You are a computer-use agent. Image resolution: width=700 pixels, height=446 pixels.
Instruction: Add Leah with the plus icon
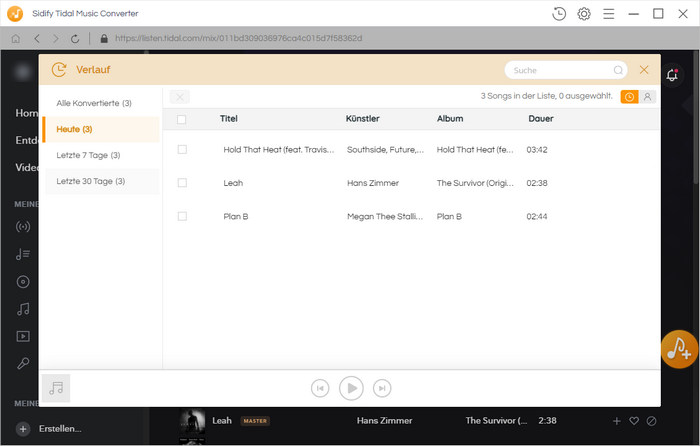(x=617, y=421)
